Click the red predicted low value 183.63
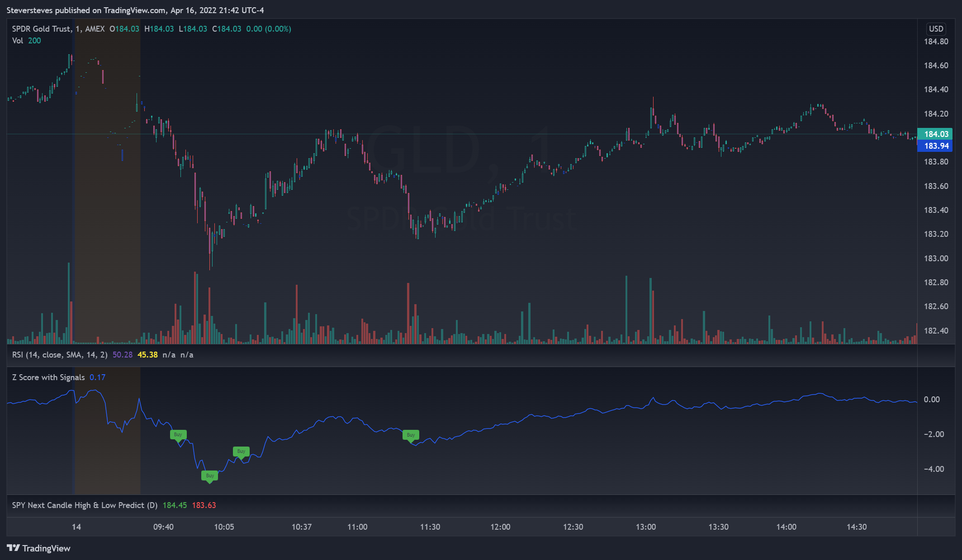The image size is (962, 560). pyautogui.click(x=204, y=505)
